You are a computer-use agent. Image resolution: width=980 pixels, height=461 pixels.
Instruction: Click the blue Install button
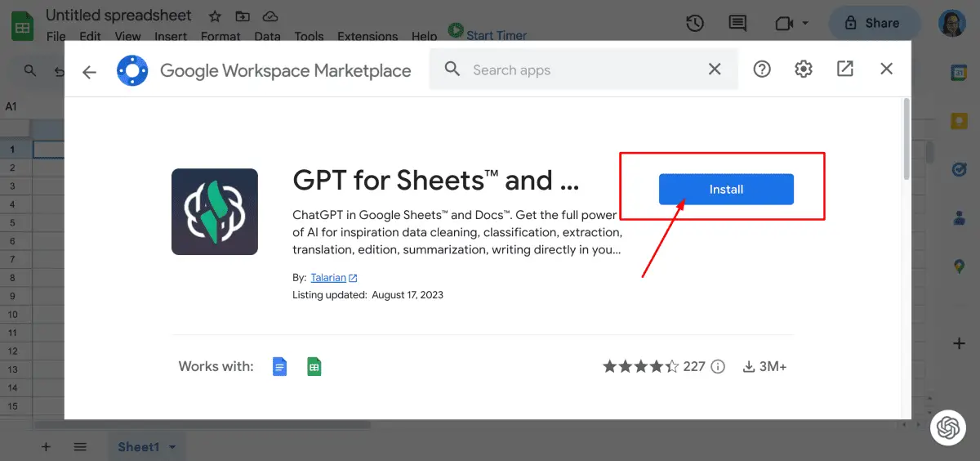coord(726,189)
